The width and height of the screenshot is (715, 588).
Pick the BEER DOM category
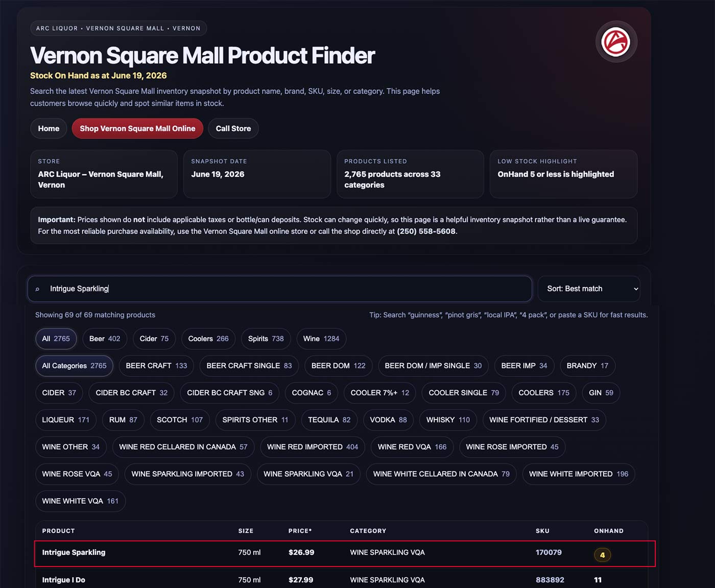coord(339,366)
